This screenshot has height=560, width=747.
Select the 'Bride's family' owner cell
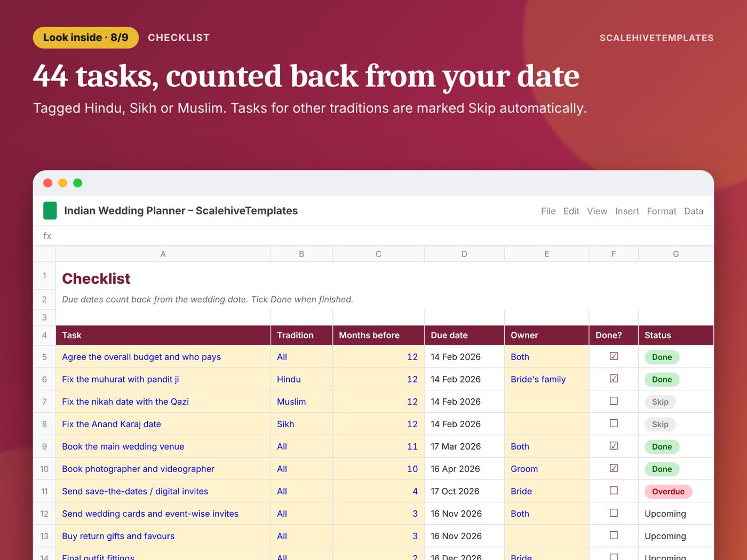point(546,379)
